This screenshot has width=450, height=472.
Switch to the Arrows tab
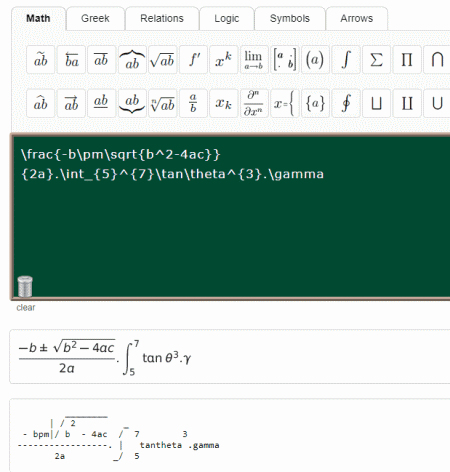[x=357, y=18]
